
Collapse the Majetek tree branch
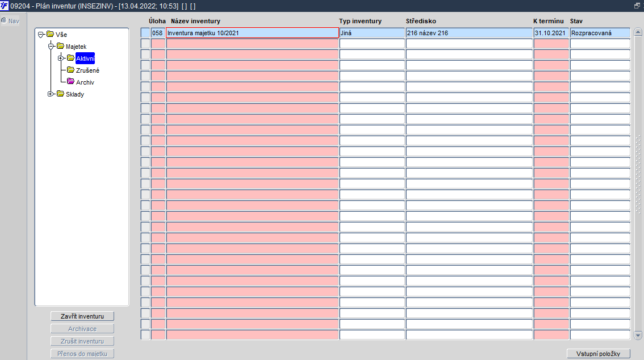pyautogui.click(x=51, y=47)
